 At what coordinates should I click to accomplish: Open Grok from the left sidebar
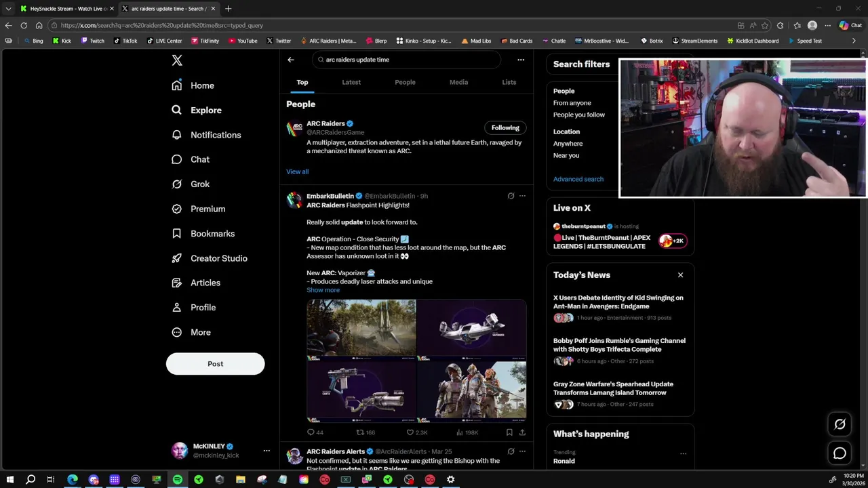(x=191, y=184)
